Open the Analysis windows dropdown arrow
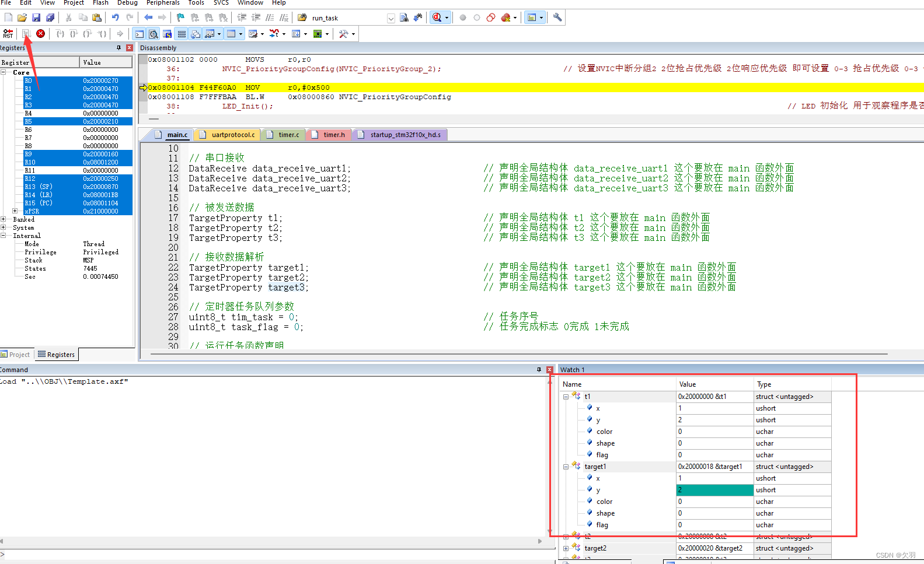Viewport: 924px width, 564px height. click(x=284, y=34)
